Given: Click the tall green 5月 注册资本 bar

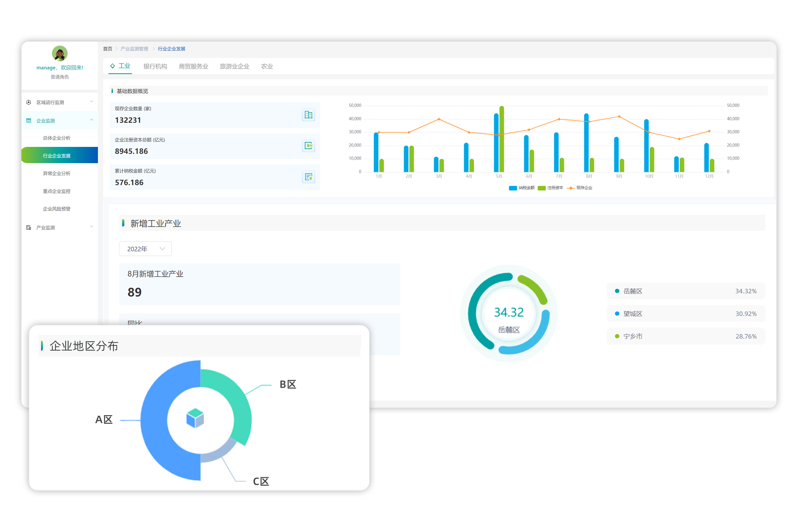Looking at the screenshot, I should [502, 139].
